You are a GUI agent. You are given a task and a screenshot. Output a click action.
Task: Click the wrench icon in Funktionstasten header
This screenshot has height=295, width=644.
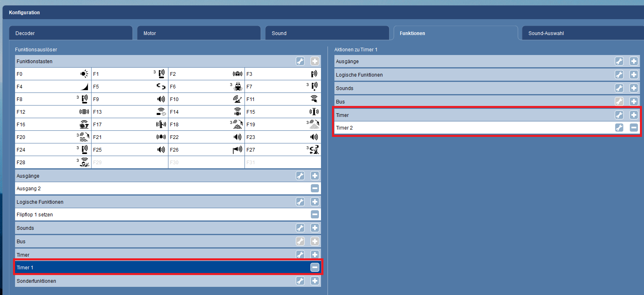[300, 61]
